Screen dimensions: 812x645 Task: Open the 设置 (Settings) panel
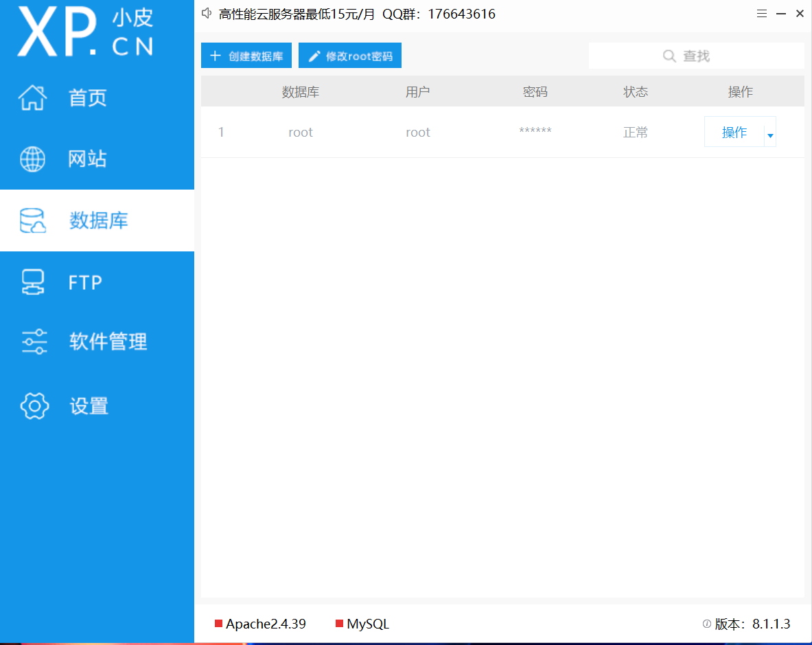[x=89, y=405]
